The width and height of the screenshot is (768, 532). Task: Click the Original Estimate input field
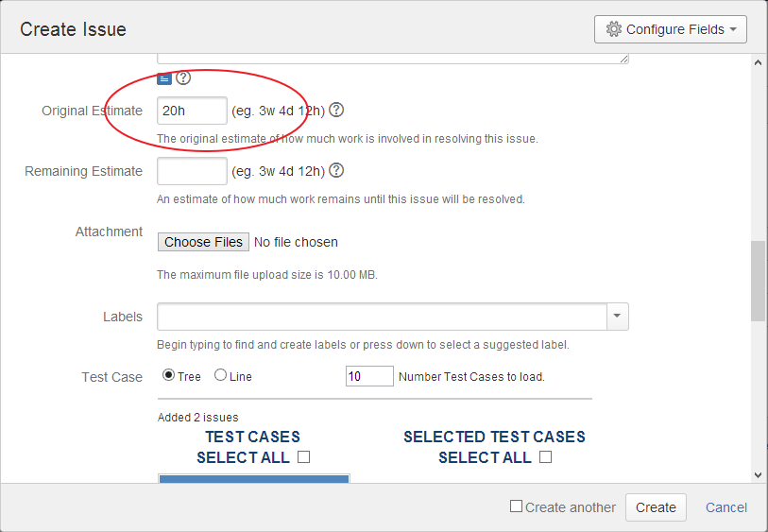click(192, 111)
